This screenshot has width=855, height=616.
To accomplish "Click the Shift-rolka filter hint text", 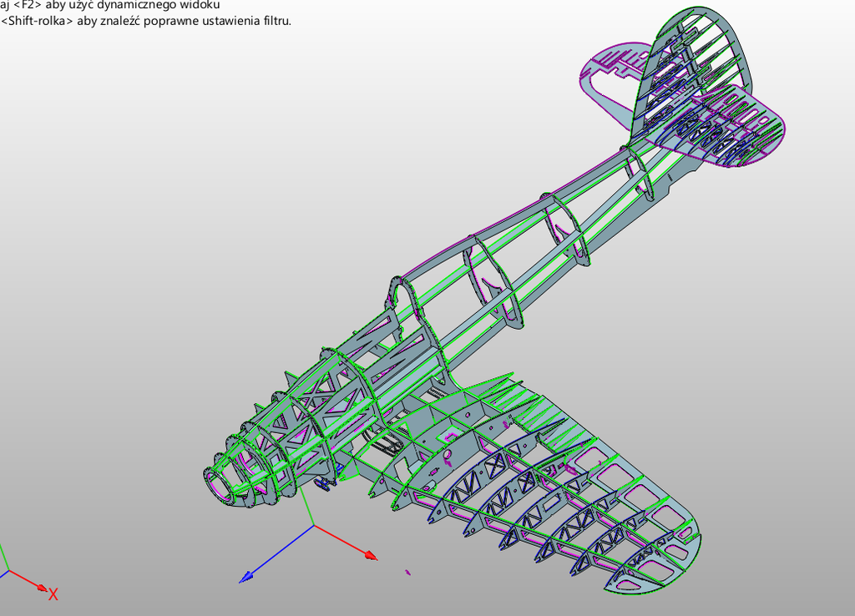I will (146, 21).
